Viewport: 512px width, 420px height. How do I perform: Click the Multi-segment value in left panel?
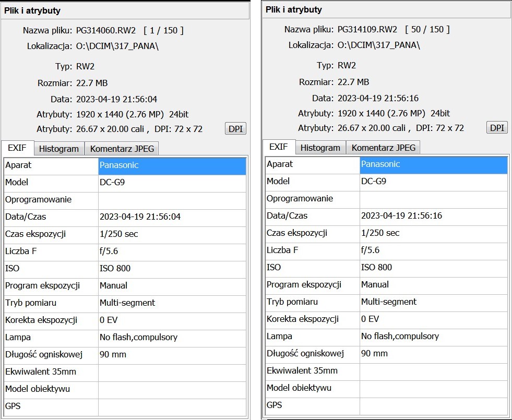coord(127,303)
